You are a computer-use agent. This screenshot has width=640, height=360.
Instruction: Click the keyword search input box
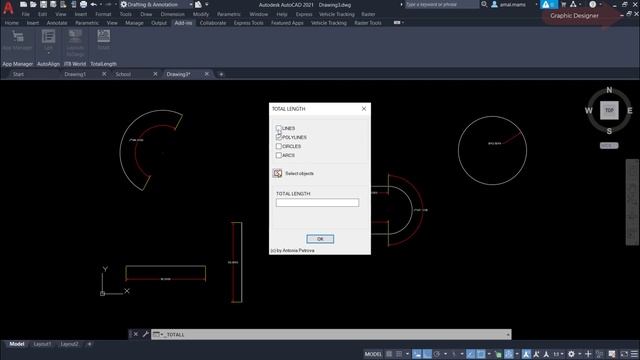coord(441,4)
